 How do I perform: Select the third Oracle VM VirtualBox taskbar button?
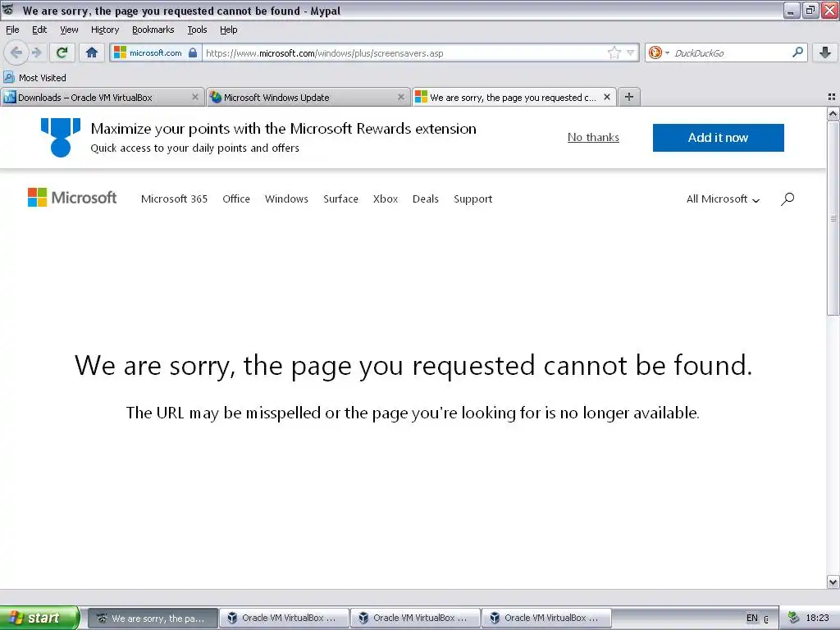pyautogui.click(x=547, y=619)
